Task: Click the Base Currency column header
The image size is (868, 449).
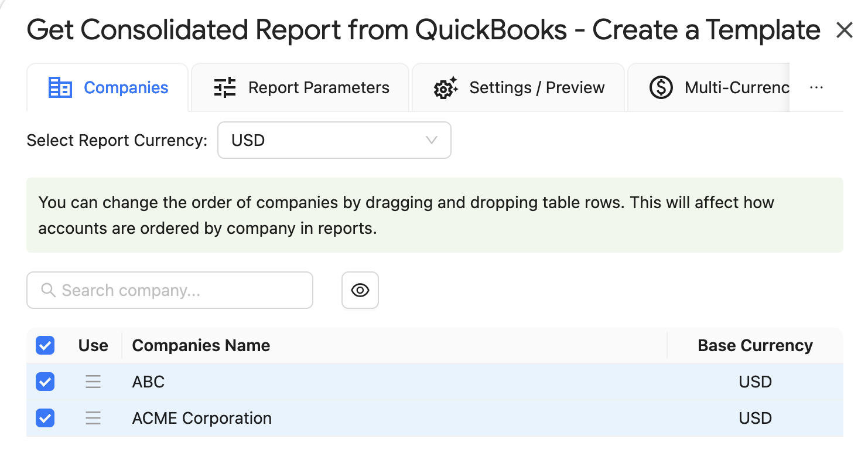Action: (x=755, y=346)
